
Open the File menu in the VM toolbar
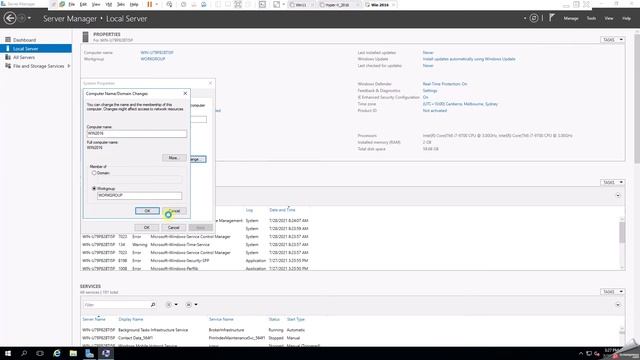(x=71, y=4)
